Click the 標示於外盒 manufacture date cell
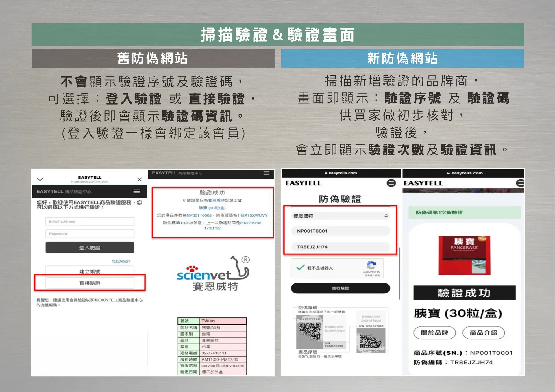 [x=223, y=372]
